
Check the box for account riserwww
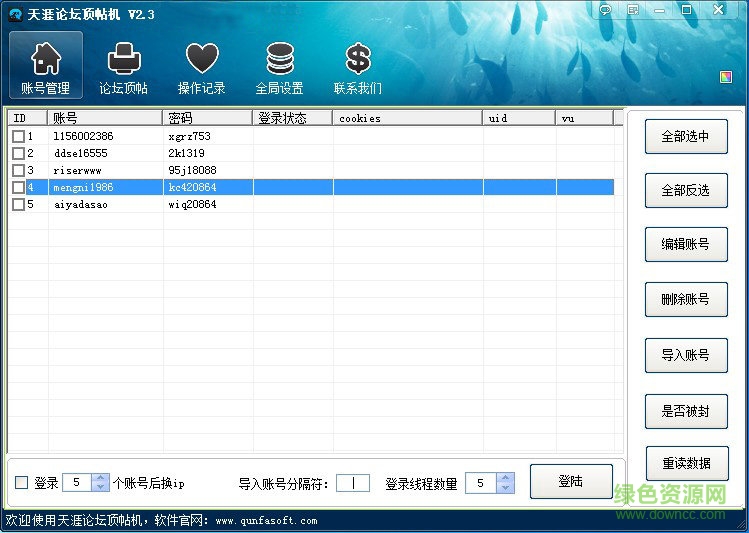point(18,171)
